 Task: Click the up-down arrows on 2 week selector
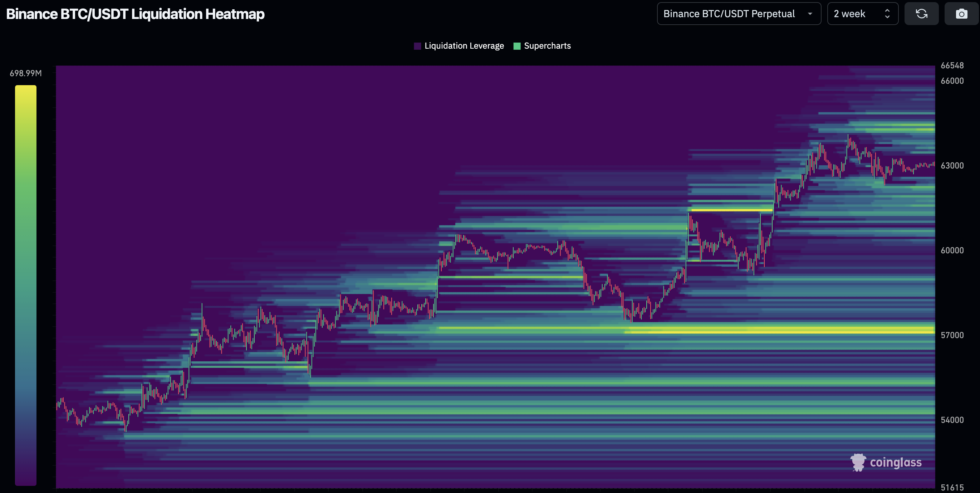[x=887, y=14]
